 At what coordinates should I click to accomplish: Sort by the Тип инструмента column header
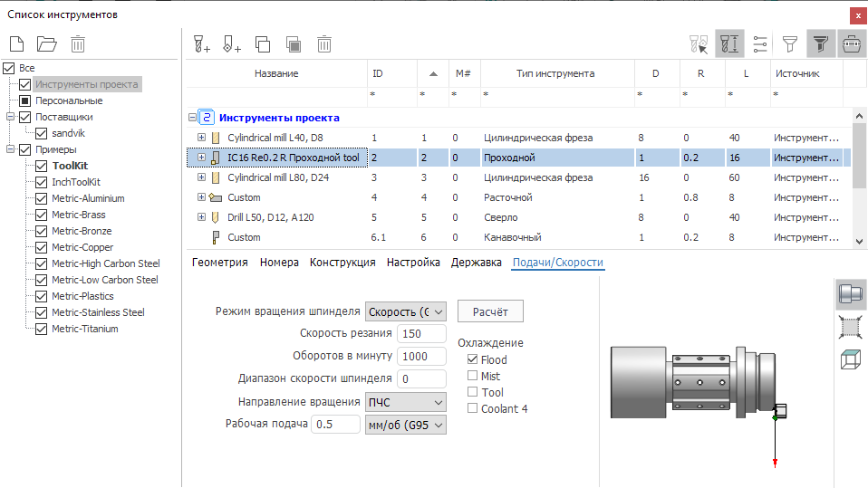coord(555,73)
